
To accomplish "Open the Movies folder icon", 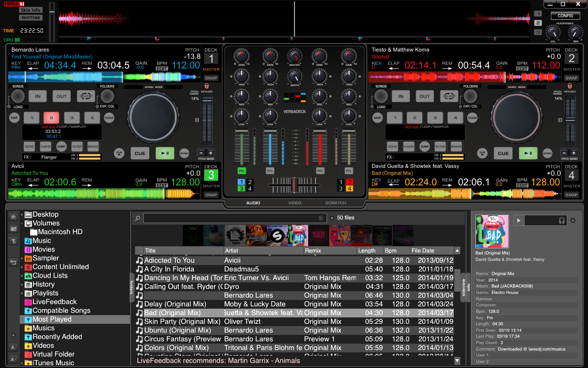I will tap(28, 249).
